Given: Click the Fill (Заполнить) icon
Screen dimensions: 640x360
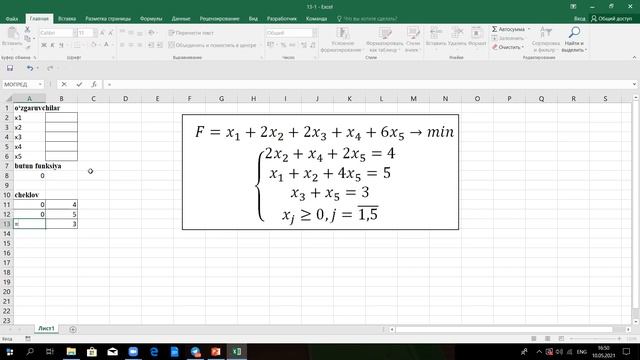Looking at the screenshot, I should pos(495,38).
